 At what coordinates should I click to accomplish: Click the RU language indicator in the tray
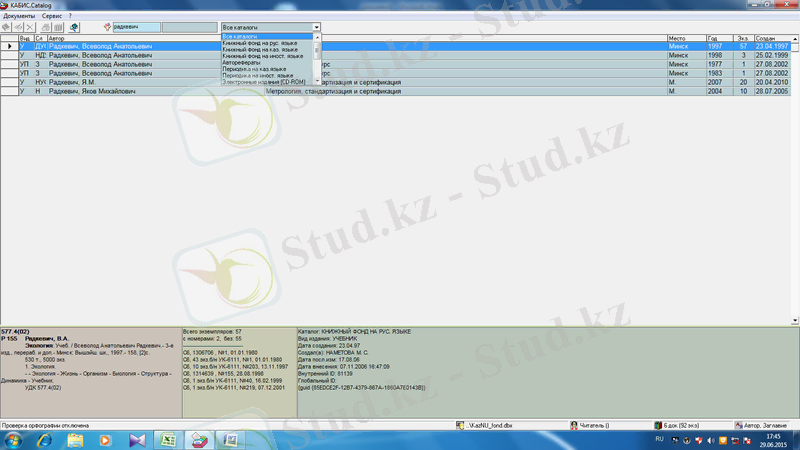pyautogui.click(x=659, y=439)
